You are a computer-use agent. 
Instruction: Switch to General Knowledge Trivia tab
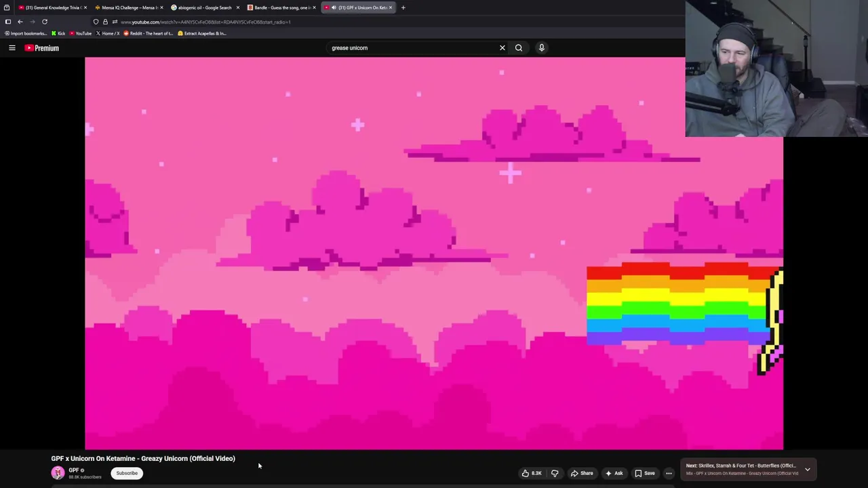[52, 7]
